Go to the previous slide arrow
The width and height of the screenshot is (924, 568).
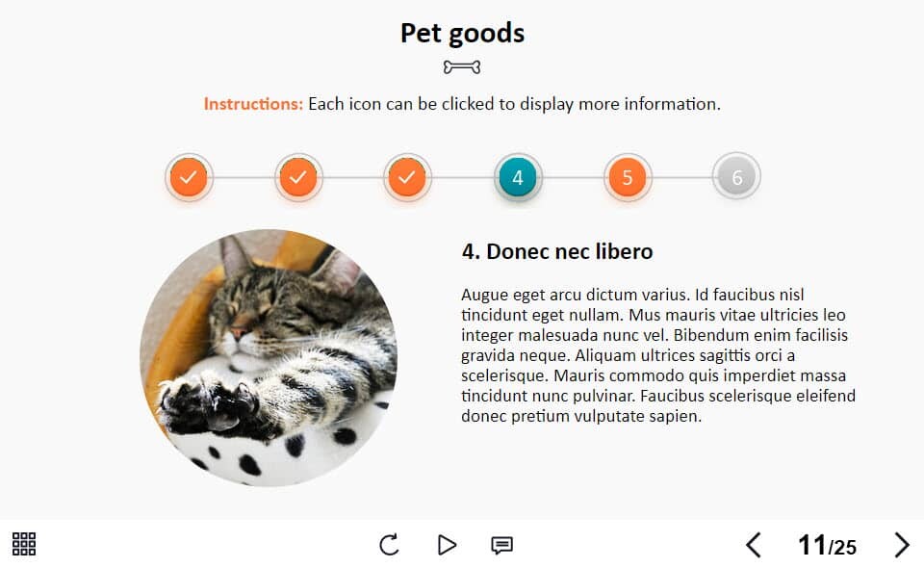coord(754,545)
